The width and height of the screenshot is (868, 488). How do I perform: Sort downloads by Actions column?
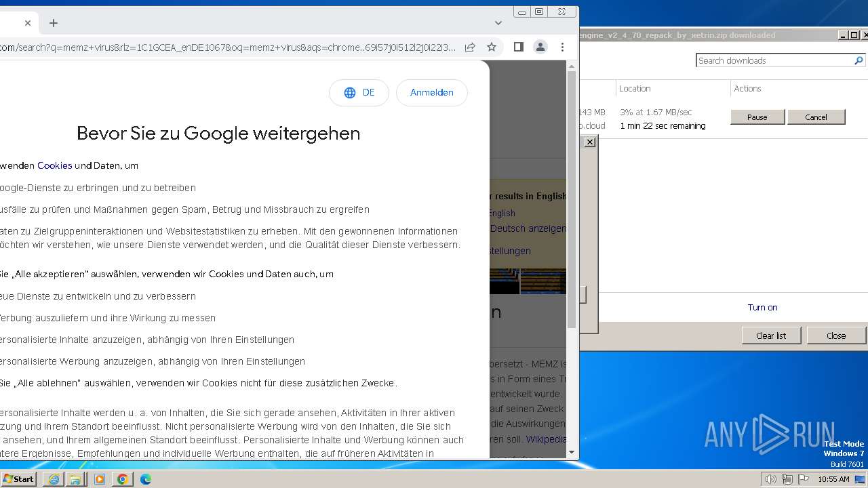click(x=748, y=89)
